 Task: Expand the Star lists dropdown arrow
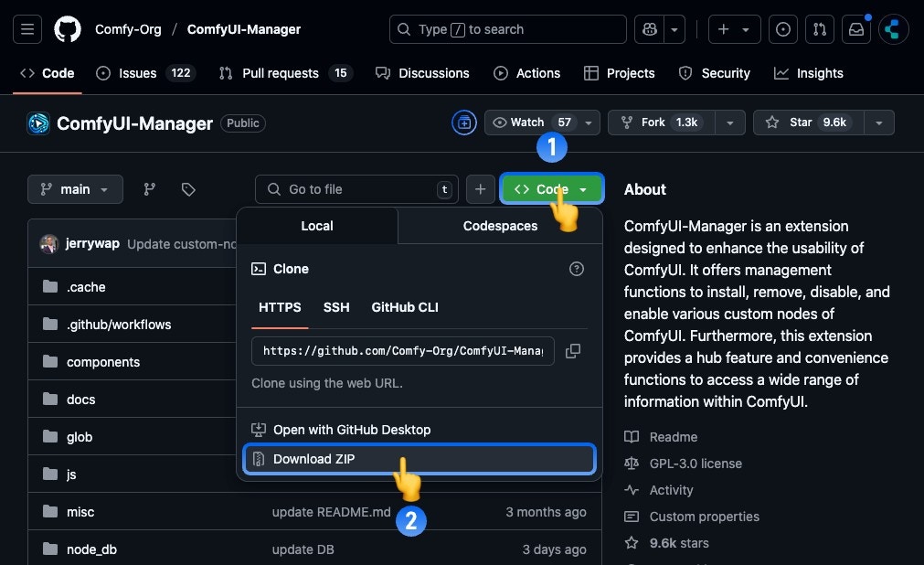click(879, 123)
